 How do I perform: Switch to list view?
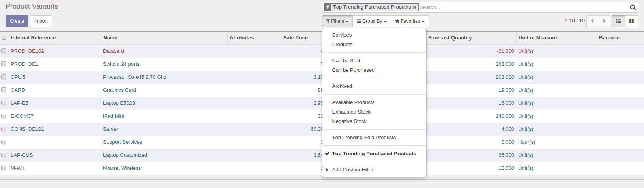click(x=619, y=21)
